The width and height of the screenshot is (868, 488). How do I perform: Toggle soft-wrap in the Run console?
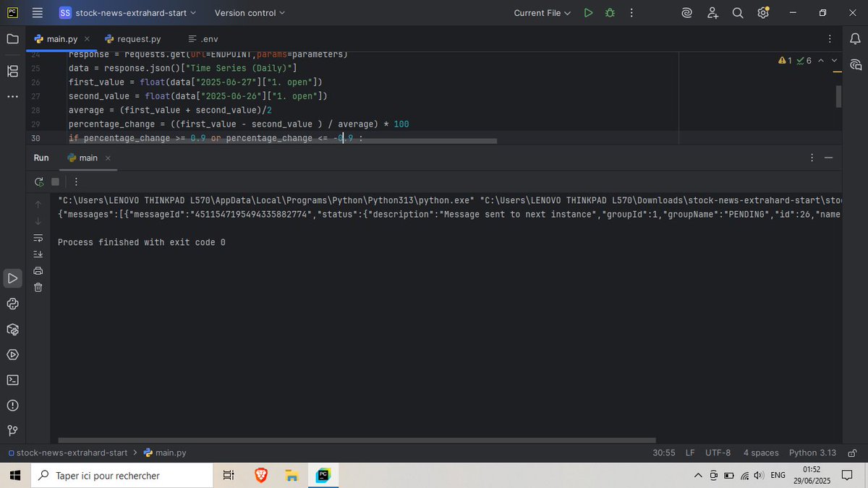(38, 237)
